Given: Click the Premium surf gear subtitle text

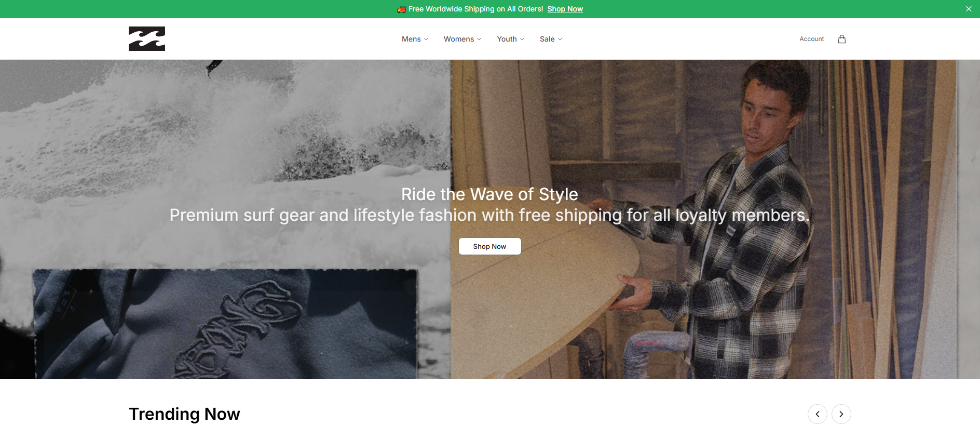Looking at the screenshot, I should [x=489, y=215].
